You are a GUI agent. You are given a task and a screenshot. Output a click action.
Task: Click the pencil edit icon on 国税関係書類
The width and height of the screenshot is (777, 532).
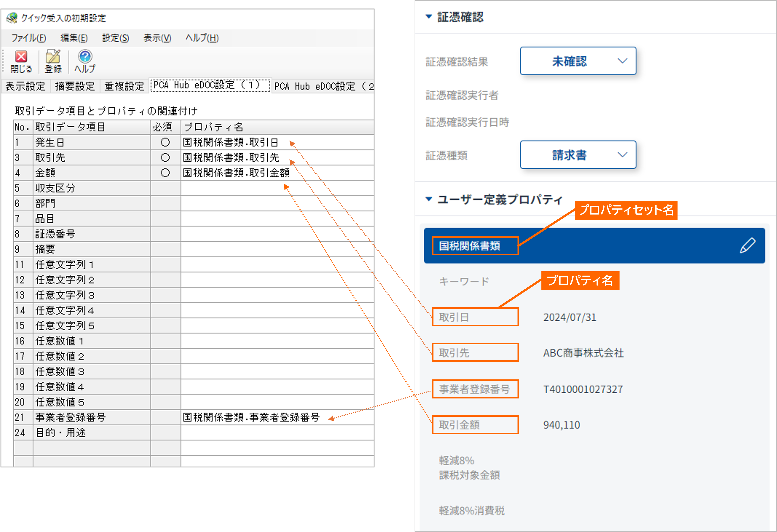pyautogui.click(x=747, y=246)
